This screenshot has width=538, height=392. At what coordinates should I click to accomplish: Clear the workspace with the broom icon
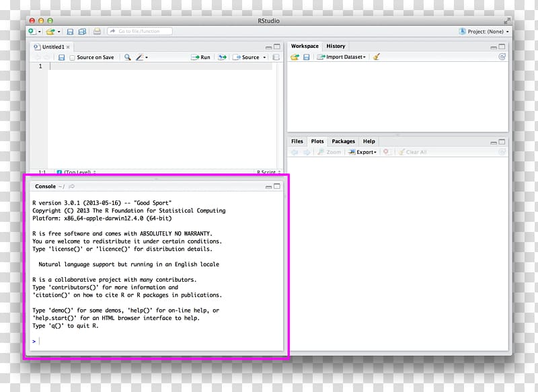click(377, 57)
